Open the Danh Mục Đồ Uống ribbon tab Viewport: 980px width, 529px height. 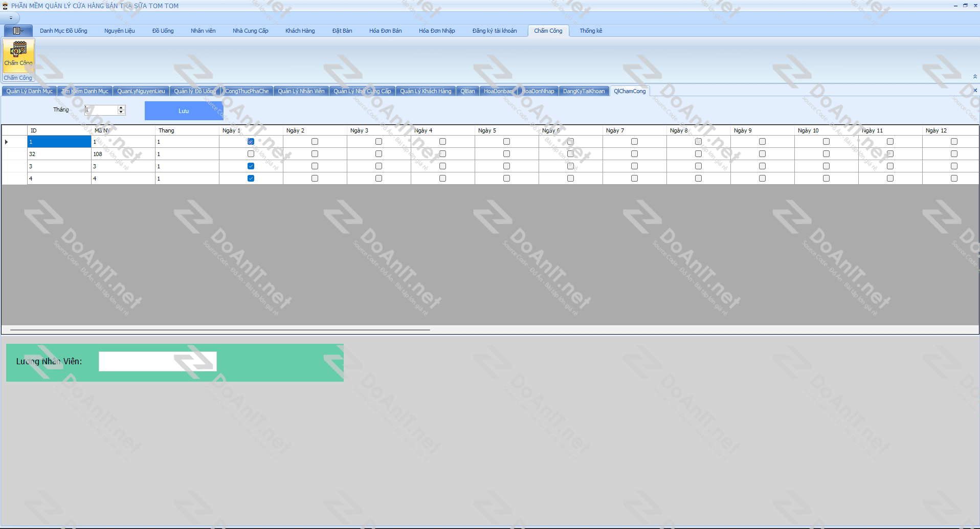click(x=63, y=31)
